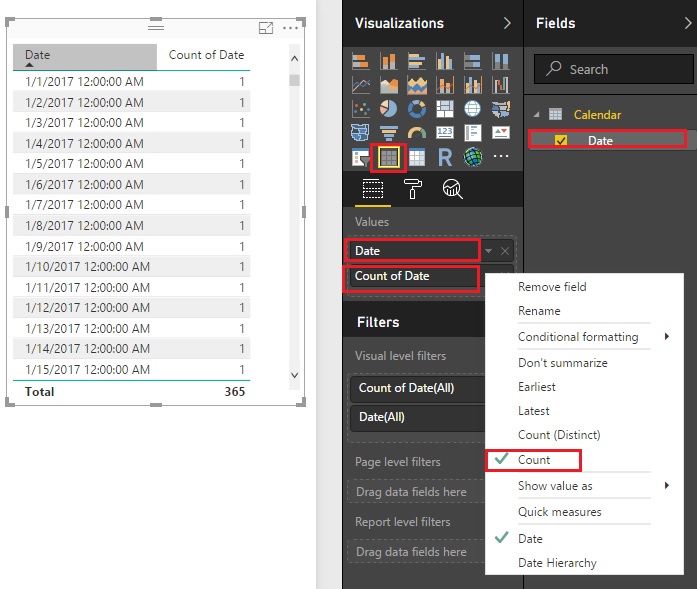Select the Waterfall chart visualization
This screenshot has height=589, width=697.
tap(501, 85)
